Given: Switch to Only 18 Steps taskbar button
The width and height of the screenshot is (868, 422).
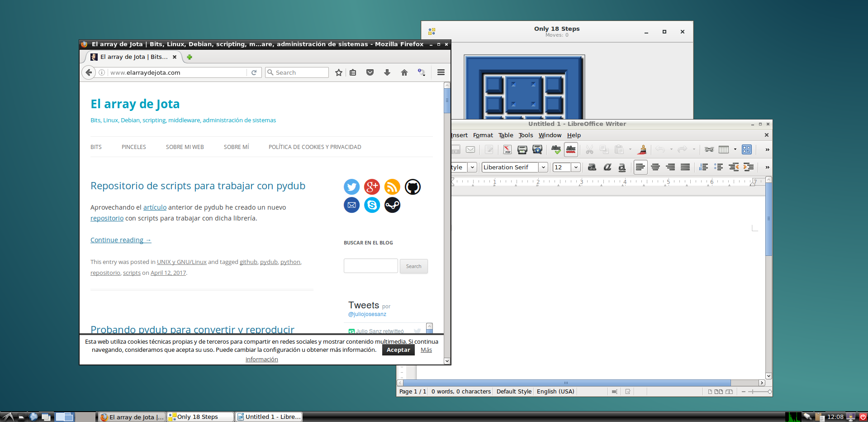Looking at the screenshot, I should point(200,417).
